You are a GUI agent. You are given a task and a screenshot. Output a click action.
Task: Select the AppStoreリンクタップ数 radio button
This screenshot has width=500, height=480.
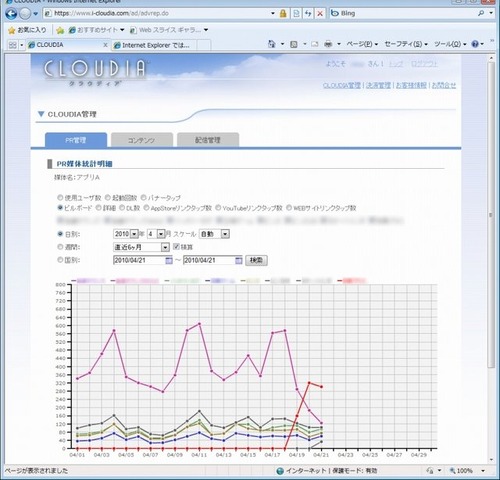tap(146, 208)
